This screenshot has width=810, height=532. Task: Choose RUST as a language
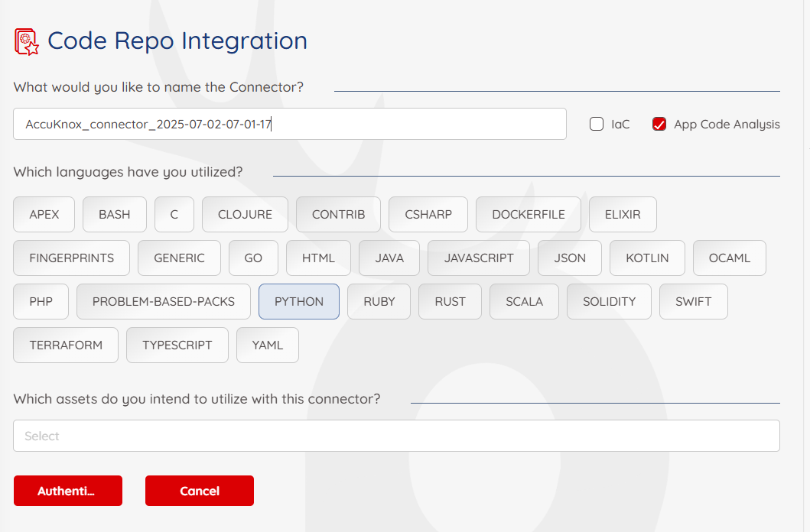(x=450, y=301)
